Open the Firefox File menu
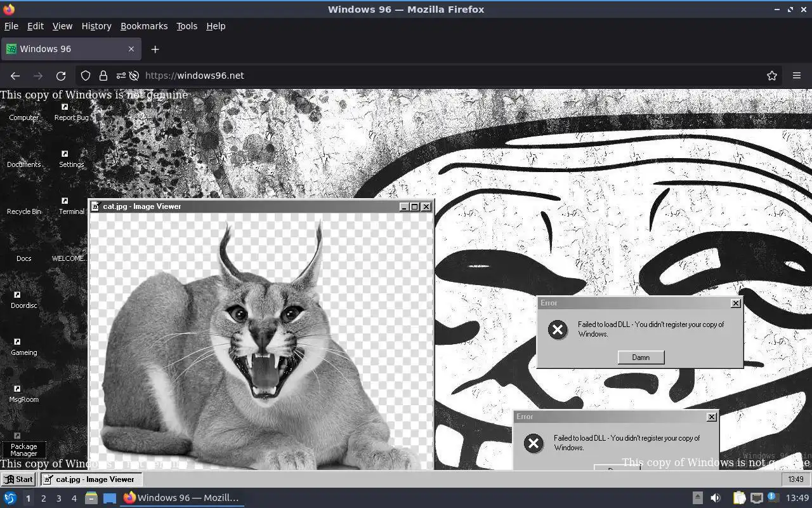Screen dimensions: 812x508 point(11,26)
